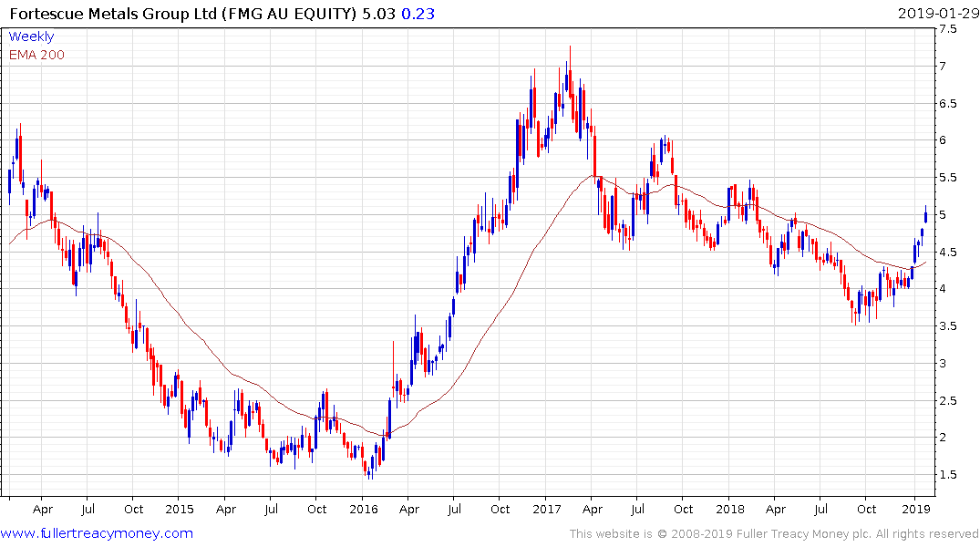Click the 2018 label on the time axis
Image resolution: width=980 pixels, height=547 pixels.
click(730, 509)
